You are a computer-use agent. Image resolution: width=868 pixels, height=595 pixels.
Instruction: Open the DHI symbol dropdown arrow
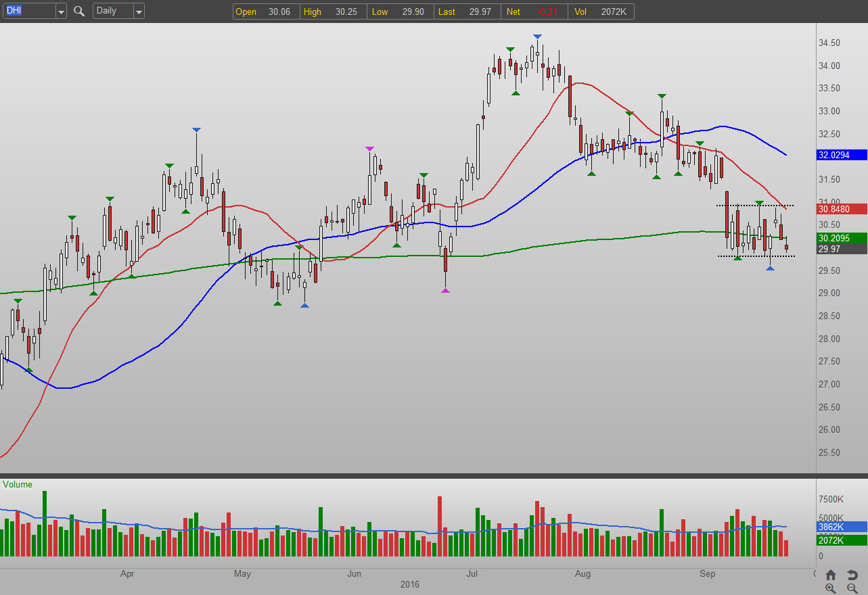[x=61, y=11]
